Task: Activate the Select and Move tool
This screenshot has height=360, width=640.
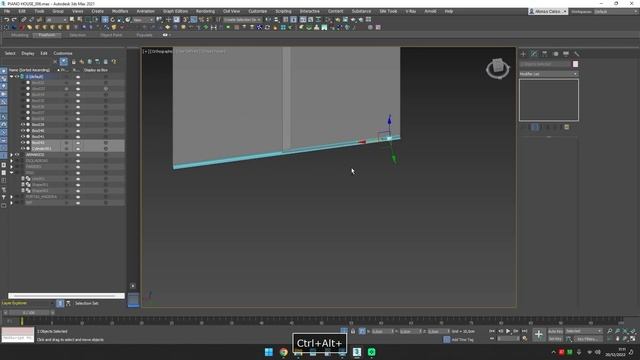Action: (x=105, y=20)
